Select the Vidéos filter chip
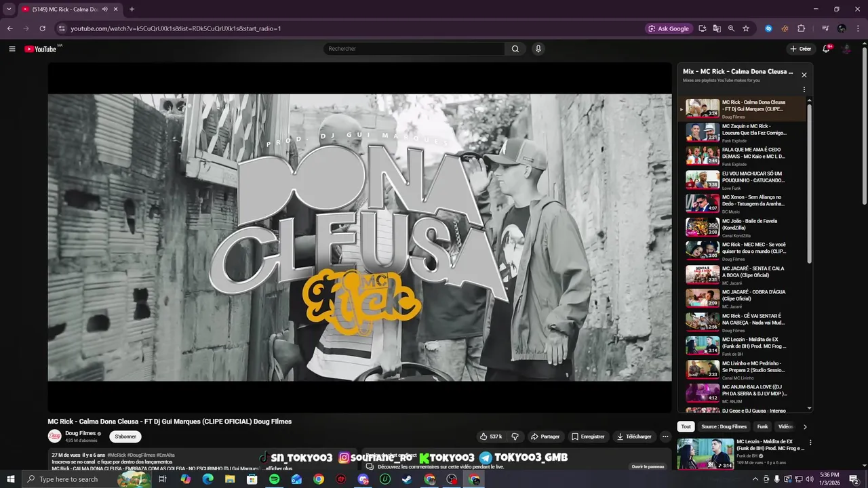Screen dimensions: 868x488 coord(786,426)
